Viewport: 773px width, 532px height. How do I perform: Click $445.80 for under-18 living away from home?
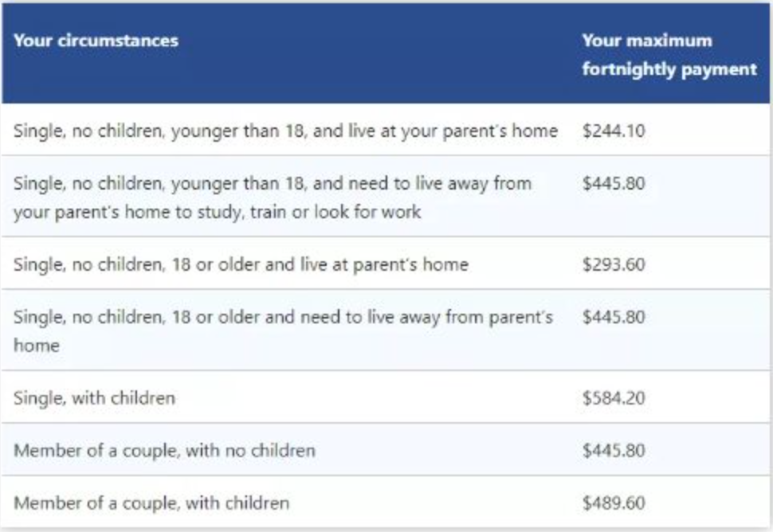[x=613, y=184]
